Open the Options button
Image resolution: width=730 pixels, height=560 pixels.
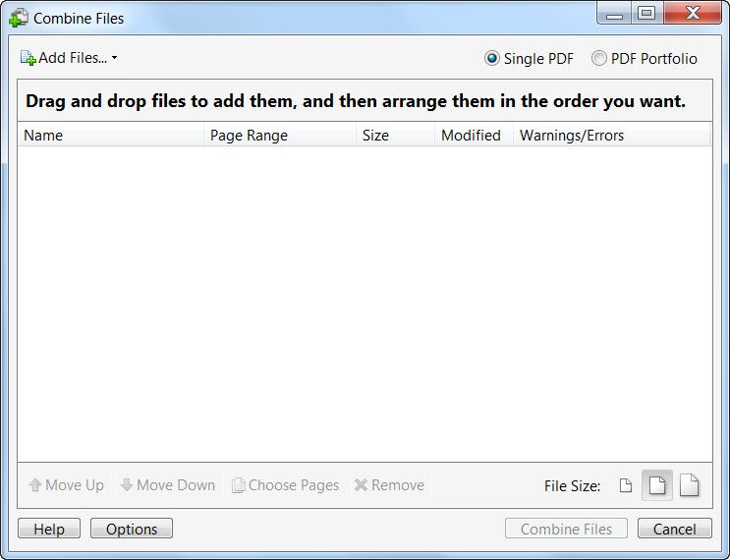pos(132,529)
